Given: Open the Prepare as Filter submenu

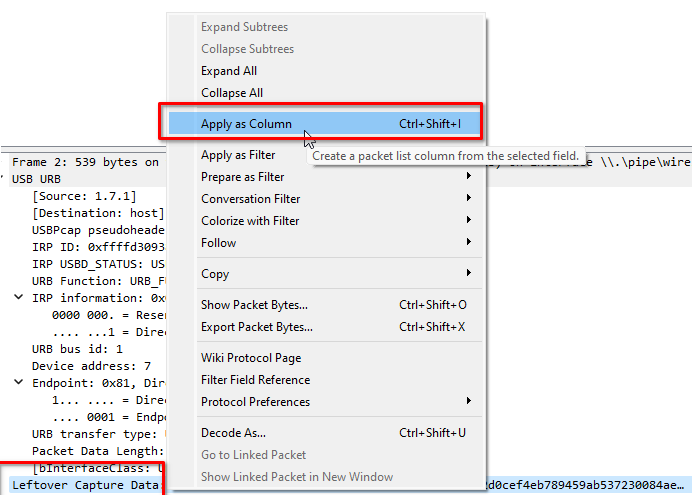Looking at the screenshot, I should pyautogui.click(x=243, y=177).
